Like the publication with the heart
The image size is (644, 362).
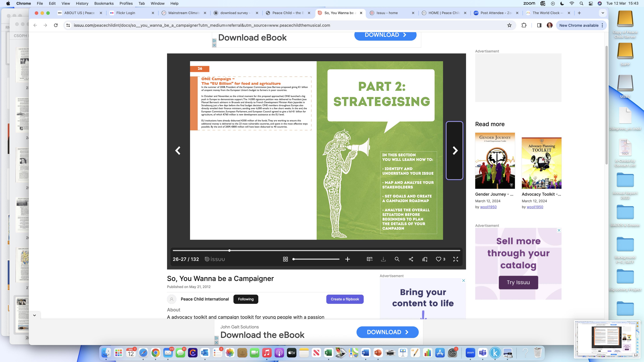pos(438,259)
